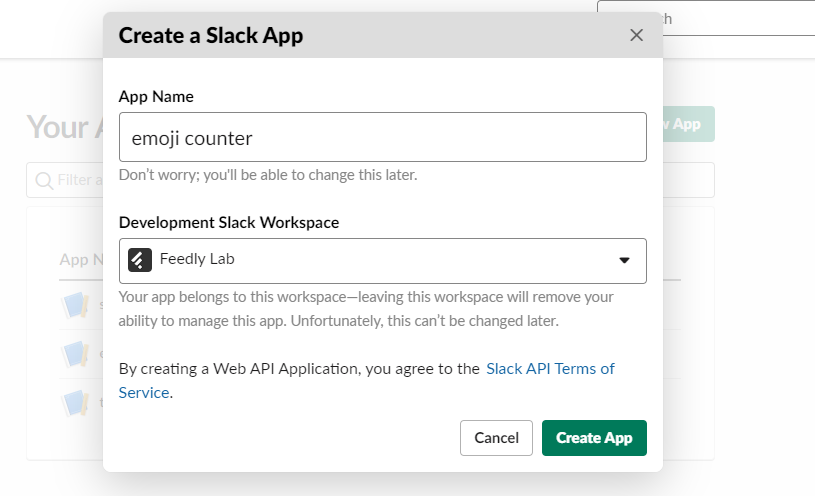Click the magnifier icon in the filter box
Viewport: 815px width, 496px height.
(44, 181)
